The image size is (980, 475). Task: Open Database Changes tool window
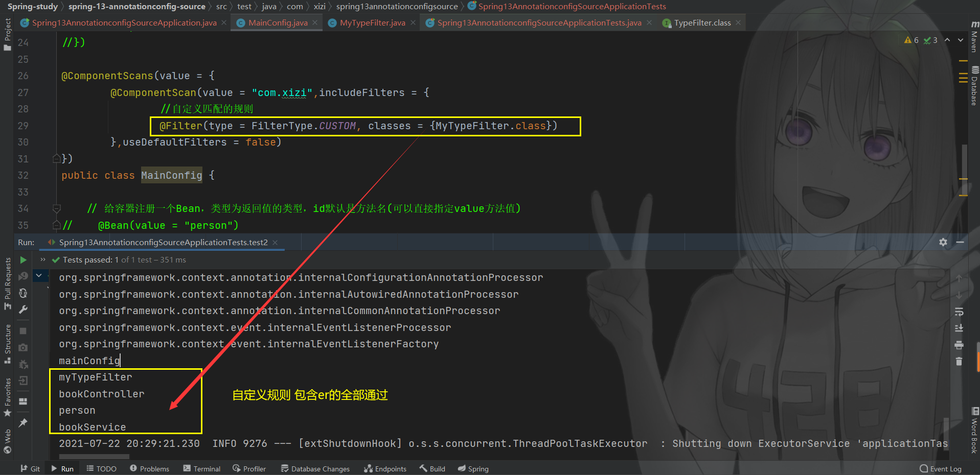315,468
